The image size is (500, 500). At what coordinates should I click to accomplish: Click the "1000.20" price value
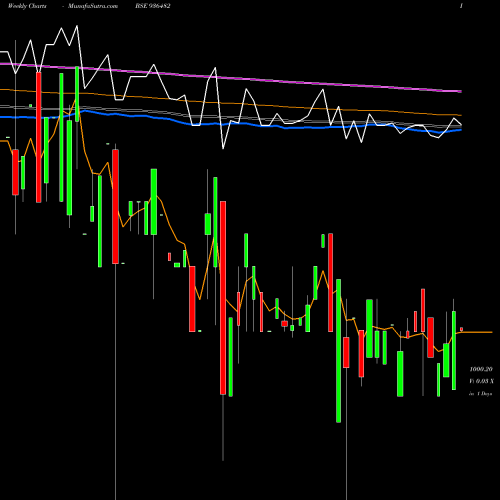[481, 369]
